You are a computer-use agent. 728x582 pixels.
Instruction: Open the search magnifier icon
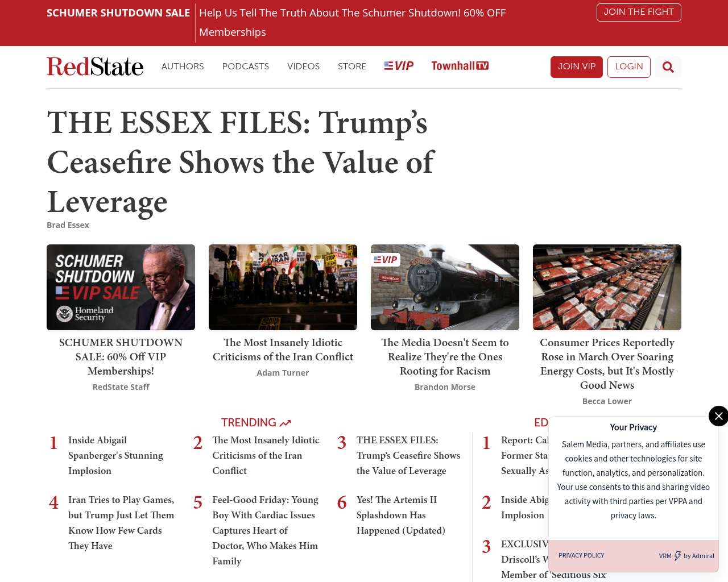click(x=668, y=67)
